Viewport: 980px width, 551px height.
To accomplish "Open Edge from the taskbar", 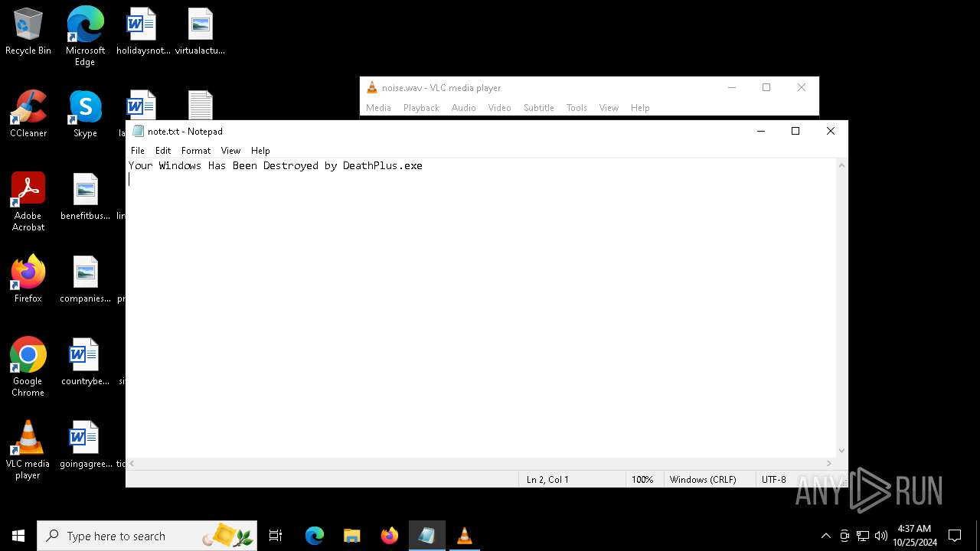I will pos(315,536).
